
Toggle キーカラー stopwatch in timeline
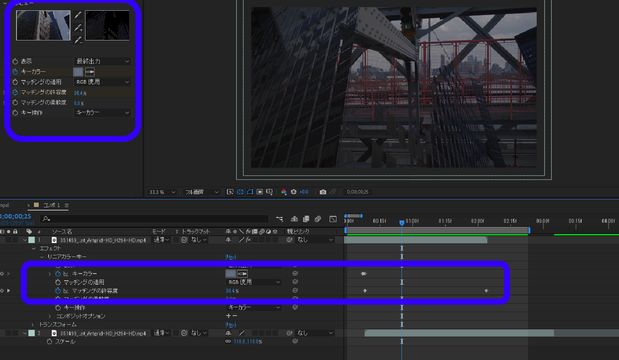point(58,274)
